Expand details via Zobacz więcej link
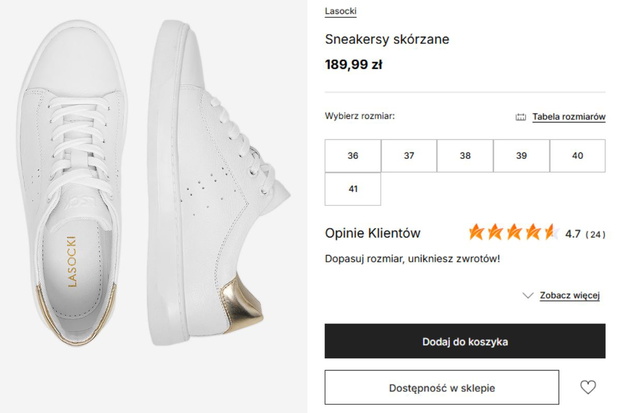The image size is (620, 413). 570,296
